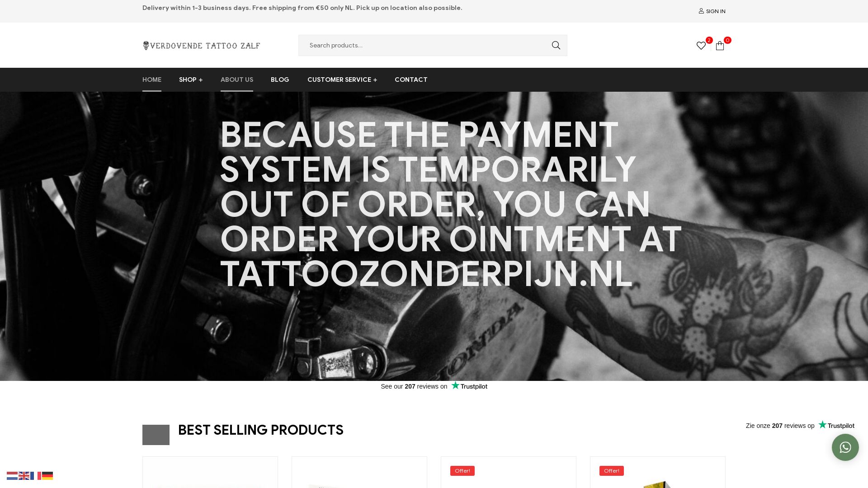The width and height of the screenshot is (868, 488).
Task: Click the Sign In link
Action: (x=712, y=11)
